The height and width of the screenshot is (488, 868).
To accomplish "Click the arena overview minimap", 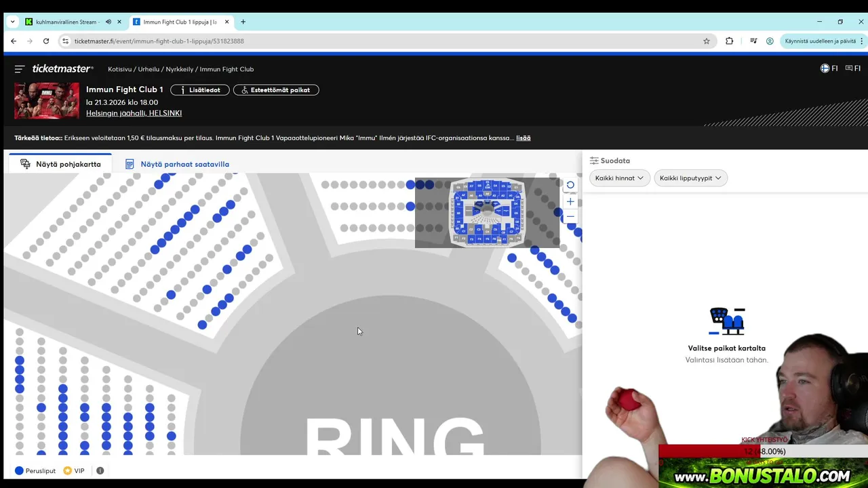I will coord(488,212).
